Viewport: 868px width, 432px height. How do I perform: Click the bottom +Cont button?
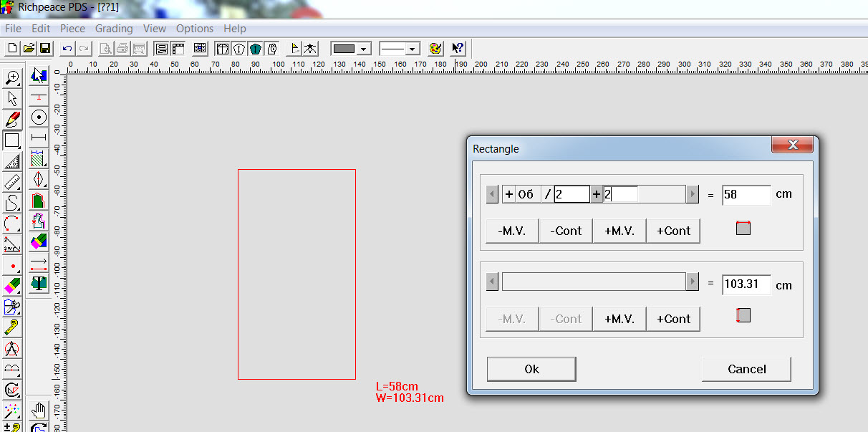[673, 319]
